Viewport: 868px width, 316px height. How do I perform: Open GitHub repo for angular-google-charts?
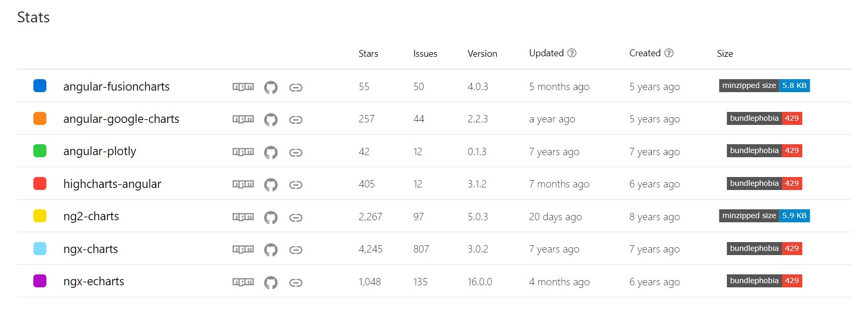[270, 120]
